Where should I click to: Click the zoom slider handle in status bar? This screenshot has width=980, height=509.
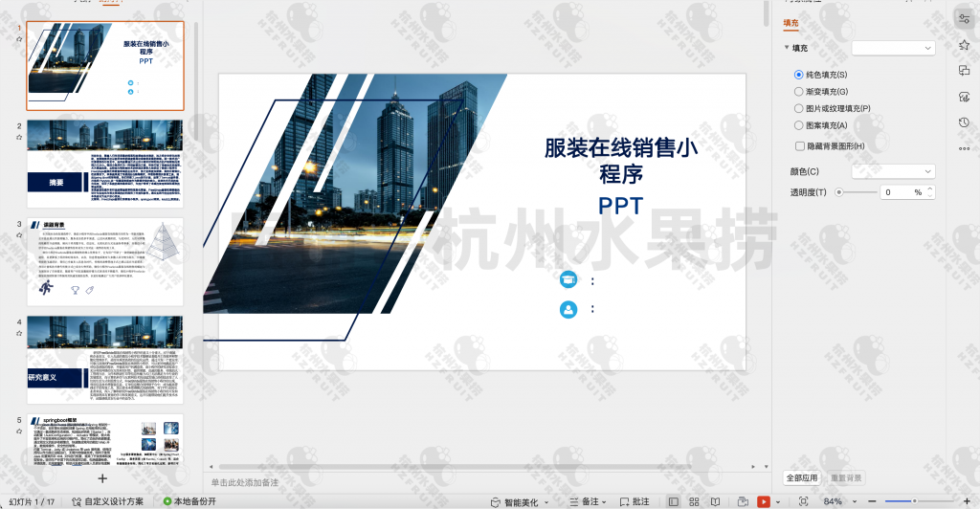(914, 501)
